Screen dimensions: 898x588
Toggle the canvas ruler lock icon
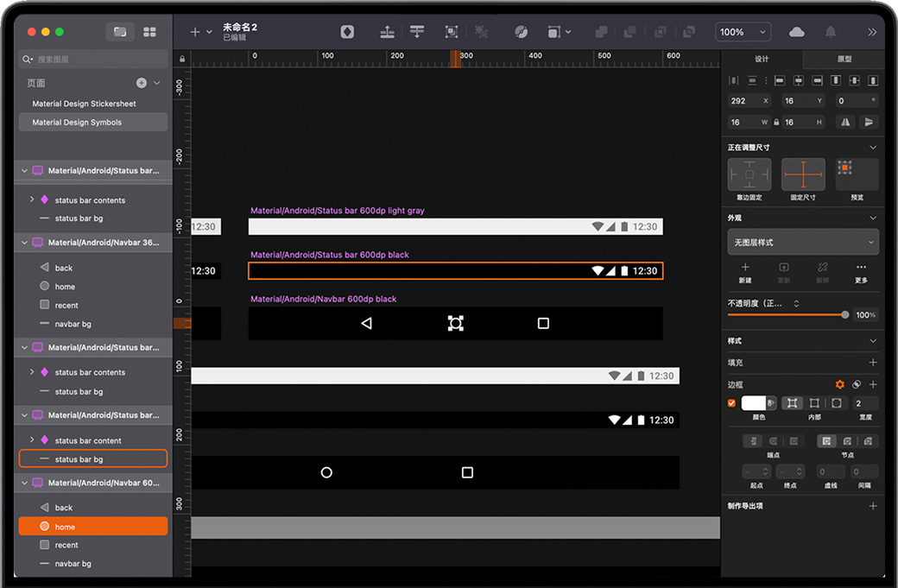181,59
